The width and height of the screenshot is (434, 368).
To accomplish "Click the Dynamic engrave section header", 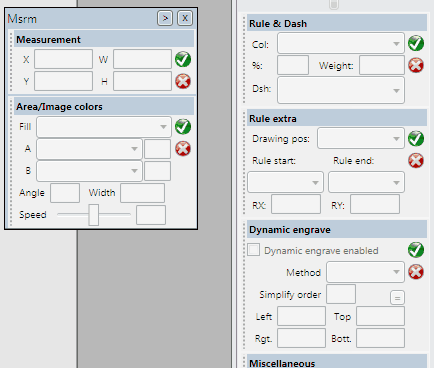I will pyautogui.click(x=337, y=230).
